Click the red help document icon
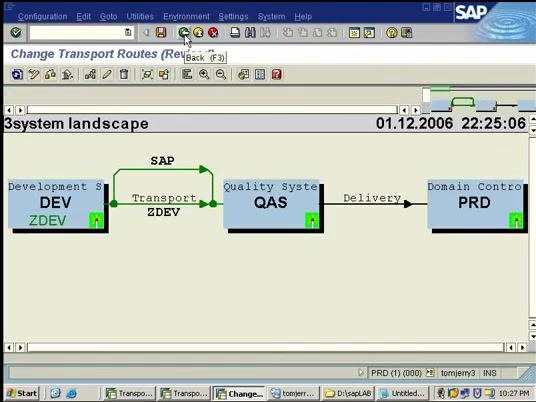This screenshot has width=536, height=402. click(277, 74)
